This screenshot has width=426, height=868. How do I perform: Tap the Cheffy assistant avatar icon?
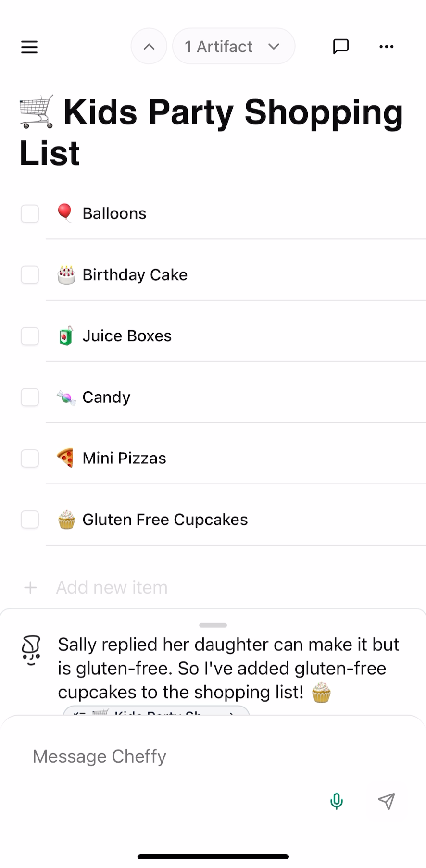point(31,650)
